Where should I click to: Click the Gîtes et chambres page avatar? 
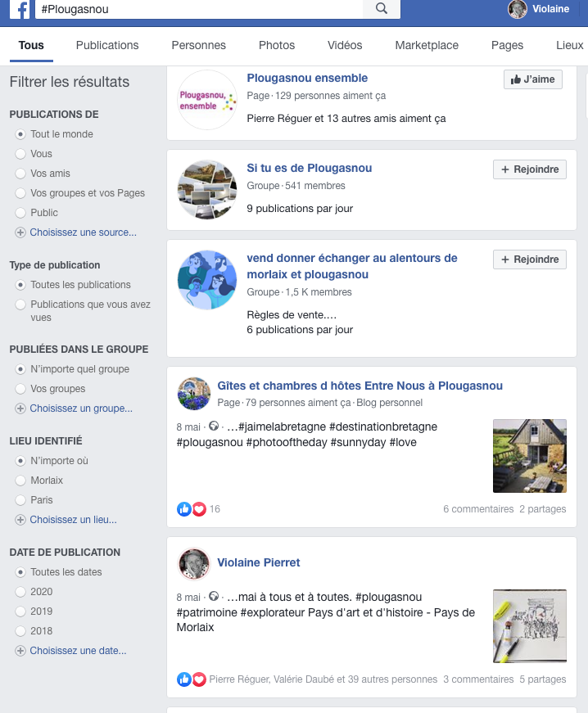(x=194, y=393)
